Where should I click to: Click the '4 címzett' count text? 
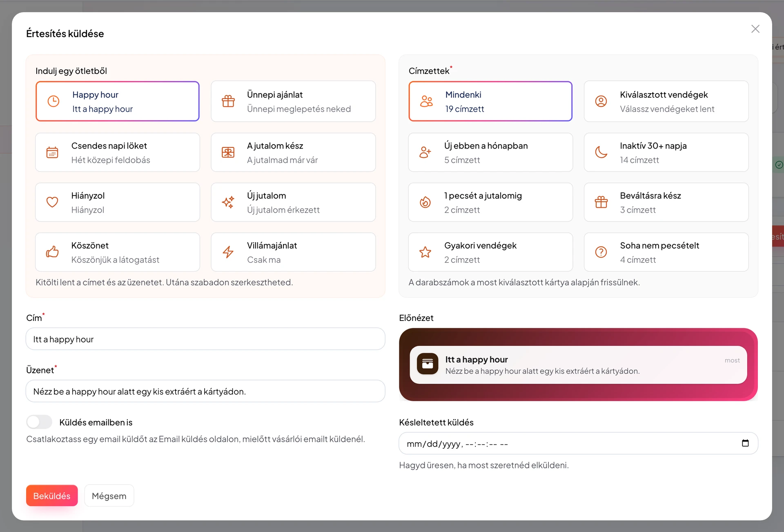pos(638,260)
